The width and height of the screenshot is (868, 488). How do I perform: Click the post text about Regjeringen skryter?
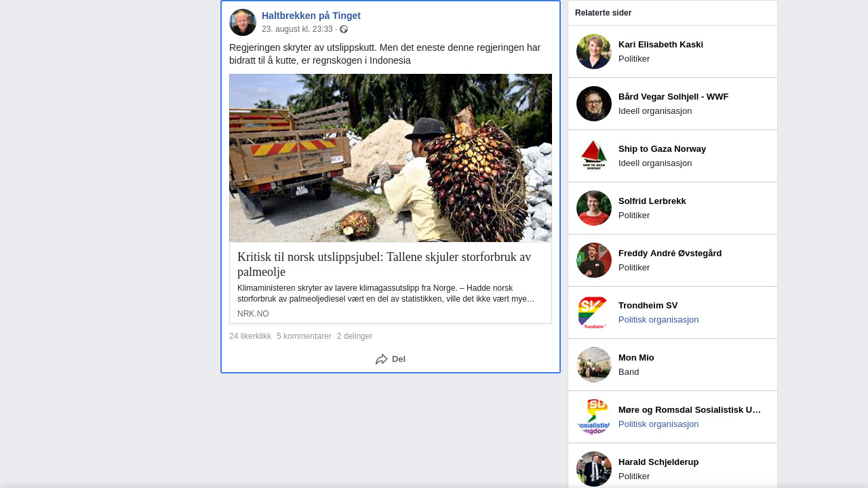(385, 54)
